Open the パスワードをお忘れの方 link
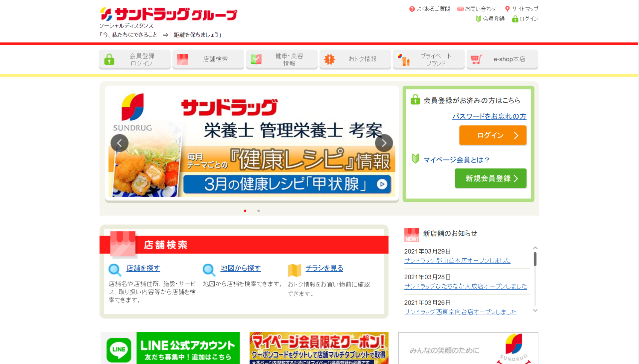 [489, 116]
